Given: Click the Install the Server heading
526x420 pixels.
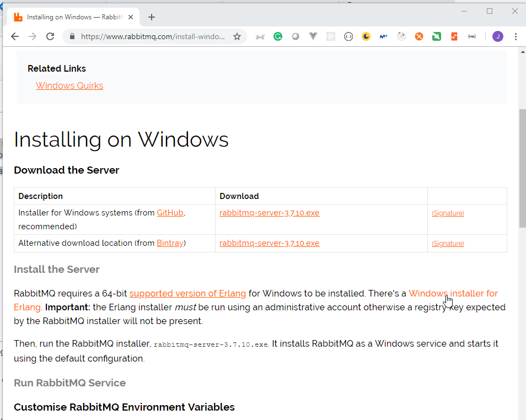Looking at the screenshot, I should point(57,270).
